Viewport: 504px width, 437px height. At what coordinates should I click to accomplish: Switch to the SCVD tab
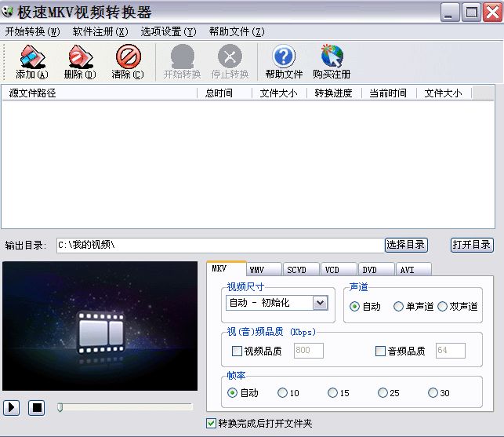pos(302,270)
